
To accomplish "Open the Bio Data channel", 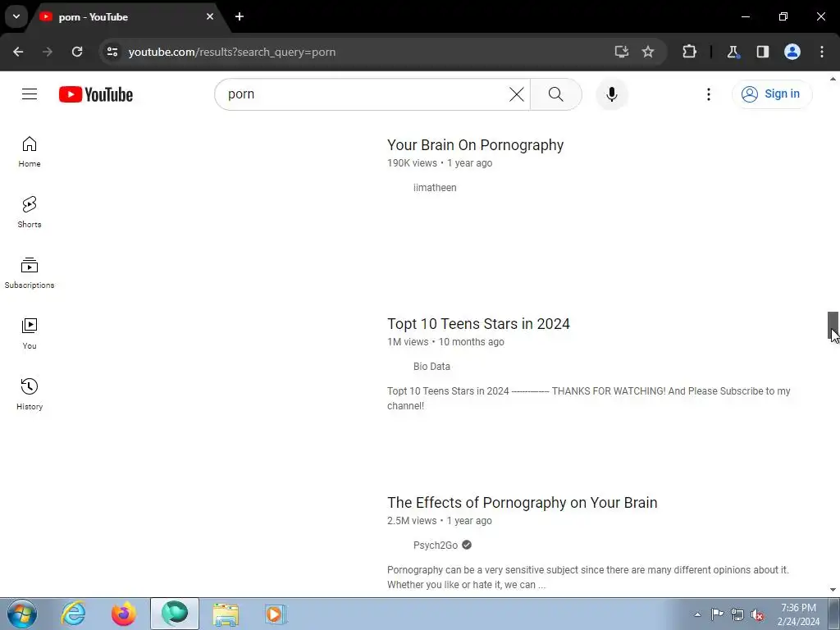I will coord(431,367).
